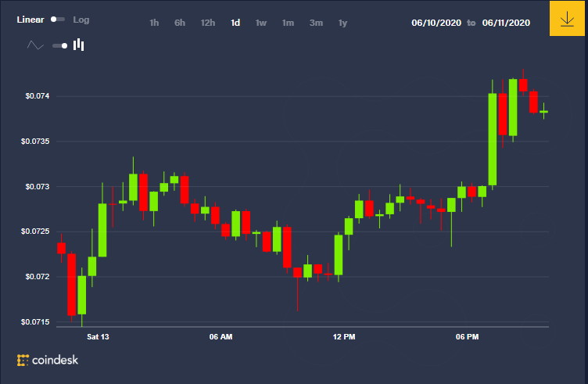The height and width of the screenshot is (384, 588).
Task: Click the last small green candle on chart
Action: 543,111
